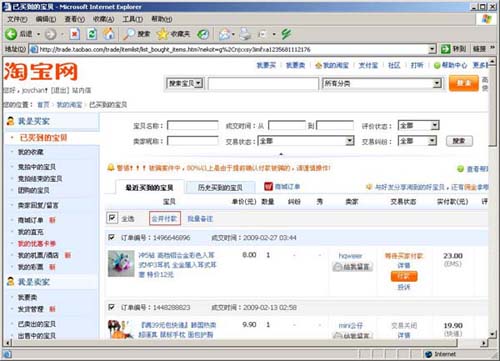Open the 文件(F) menu
The width and height of the screenshot is (500, 361).
(x=17, y=19)
